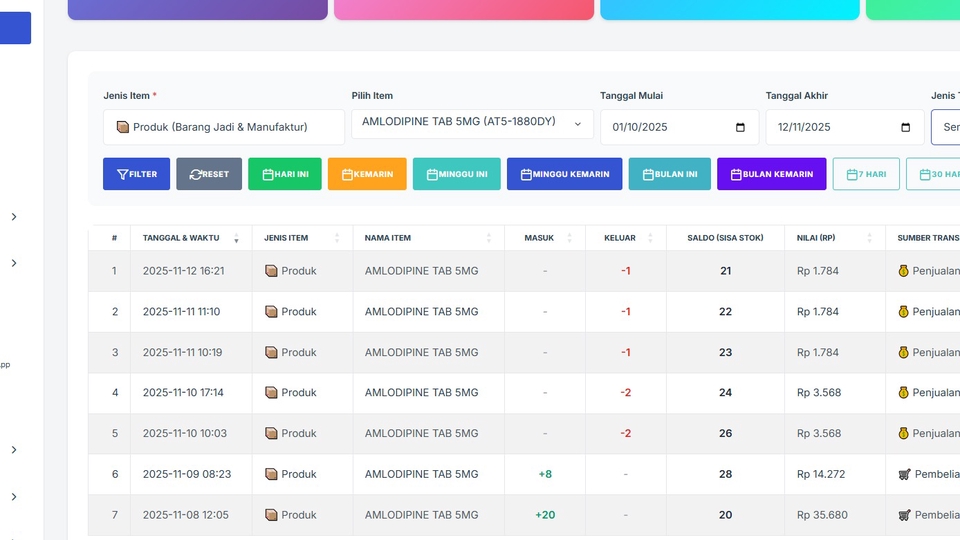
Task: Sort by KELUAR column arrows
Action: [x=650, y=238]
